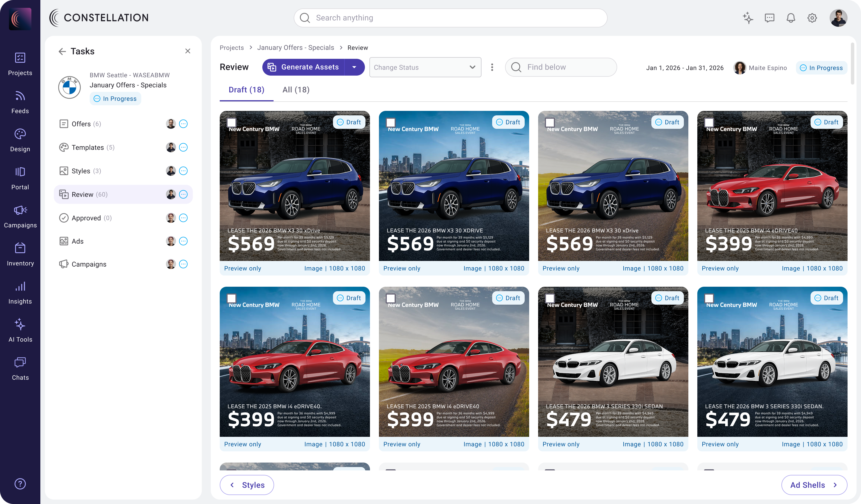This screenshot has width=861, height=504.
Task: Open the Generate Assets dropdown arrow
Action: (354, 67)
